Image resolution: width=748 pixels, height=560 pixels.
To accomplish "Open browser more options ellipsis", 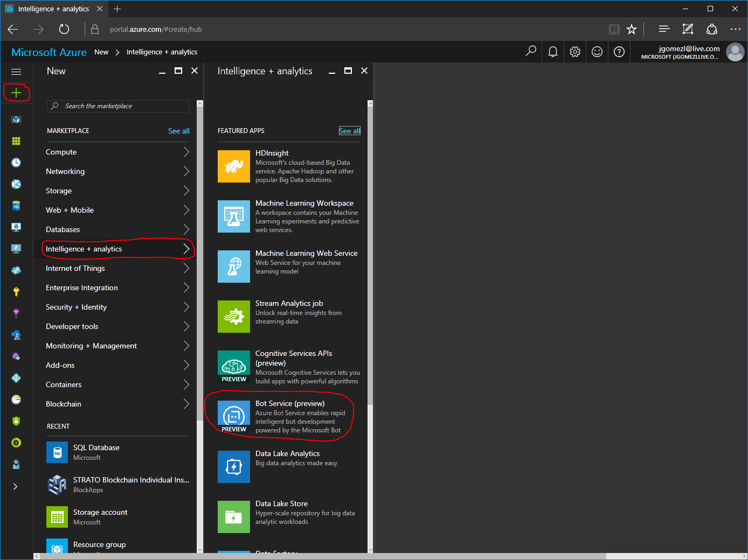I will pos(735,29).
